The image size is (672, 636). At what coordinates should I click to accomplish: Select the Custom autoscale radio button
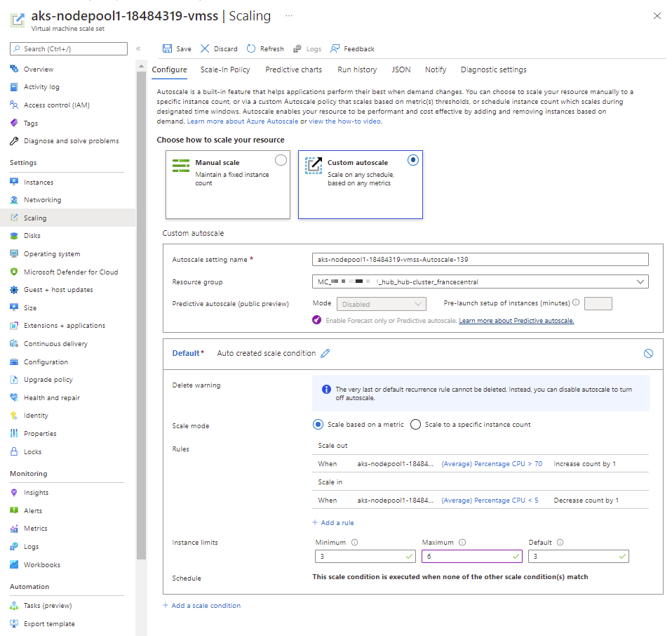[412, 160]
